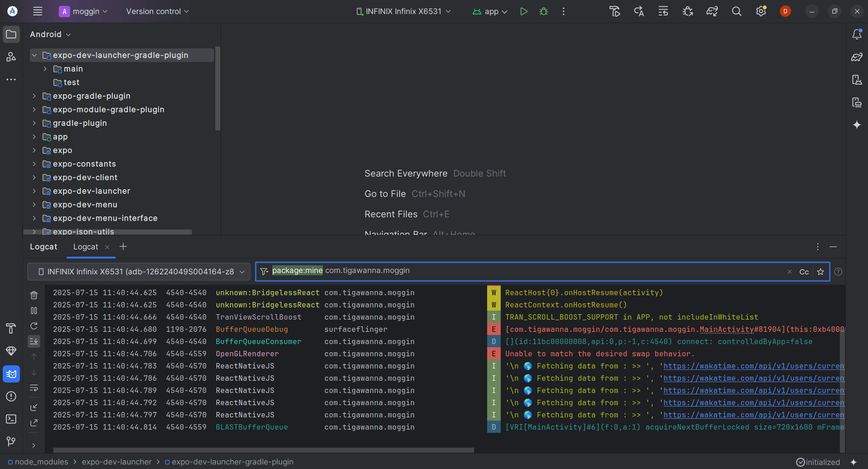Expand collapsed logcat toolbar chevron
The width and height of the screenshot is (868, 469).
tap(34, 445)
